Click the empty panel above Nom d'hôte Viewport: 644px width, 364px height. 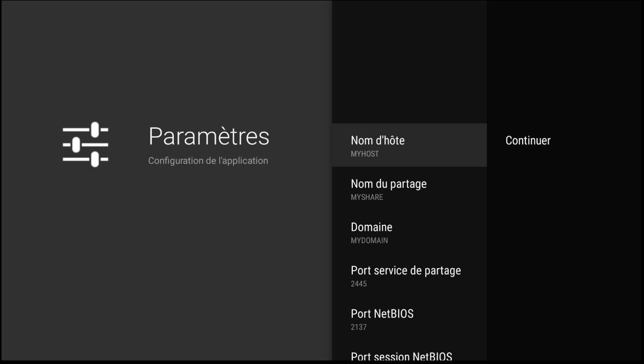pyautogui.click(x=409, y=61)
